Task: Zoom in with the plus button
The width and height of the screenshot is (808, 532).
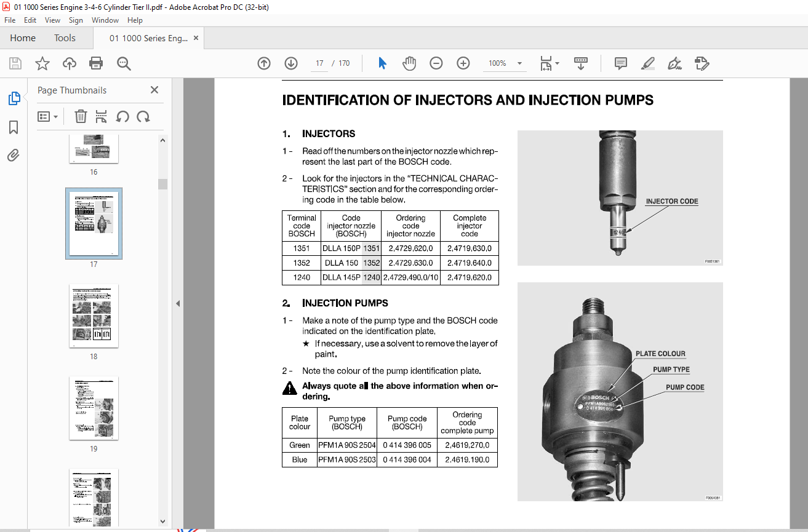Action: (x=463, y=63)
